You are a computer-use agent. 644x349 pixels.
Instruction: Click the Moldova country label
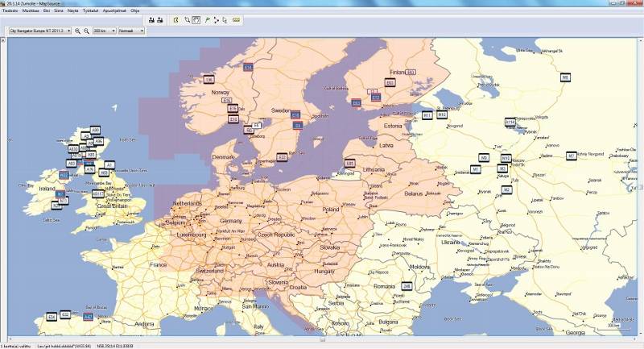click(x=419, y=267)
